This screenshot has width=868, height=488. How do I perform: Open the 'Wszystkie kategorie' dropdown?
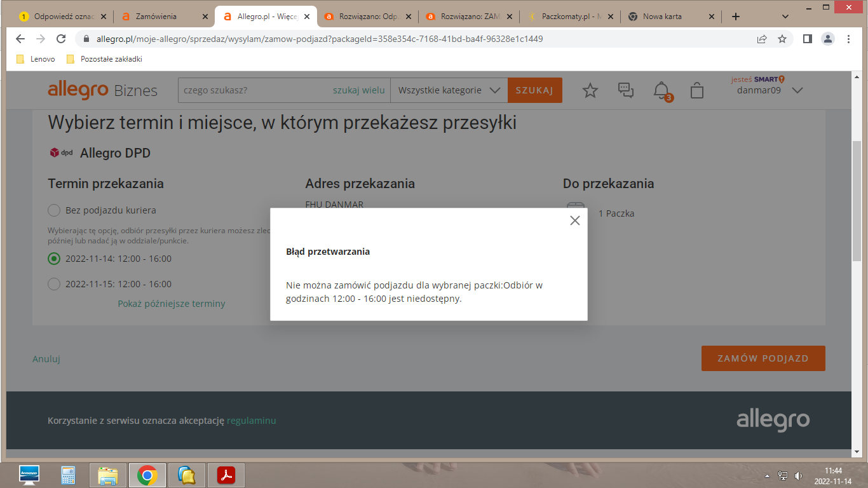449,90
